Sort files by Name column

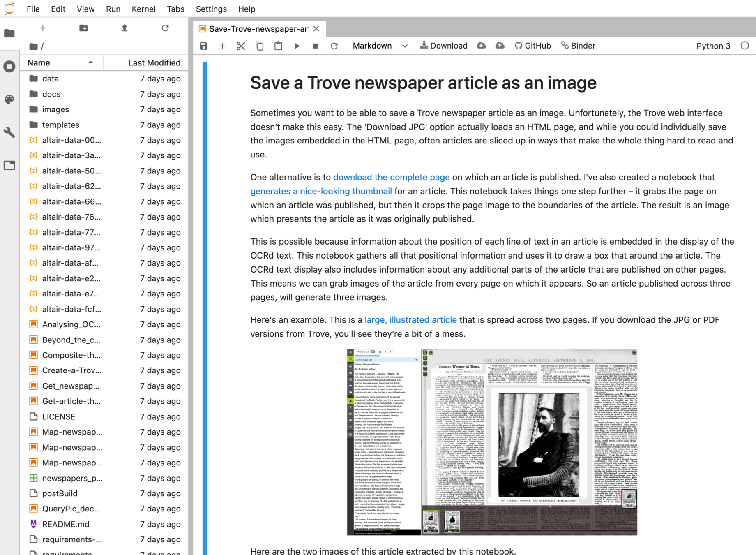click(x=62, y=62)
